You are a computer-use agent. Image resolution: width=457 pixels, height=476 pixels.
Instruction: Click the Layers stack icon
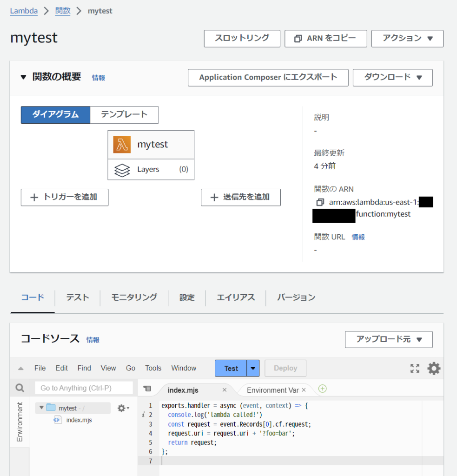pyautogui.click(x=122, y=170)
